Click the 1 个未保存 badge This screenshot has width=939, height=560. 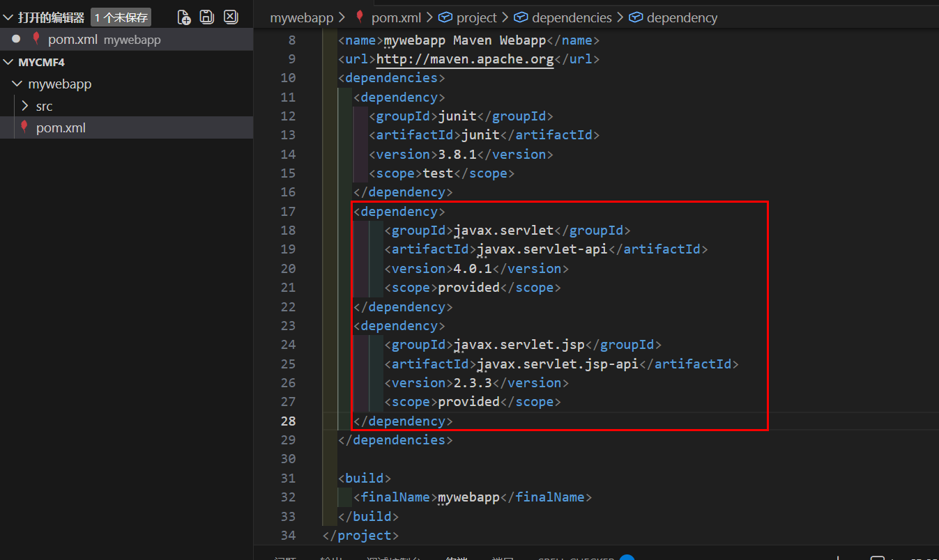point(121,17)
